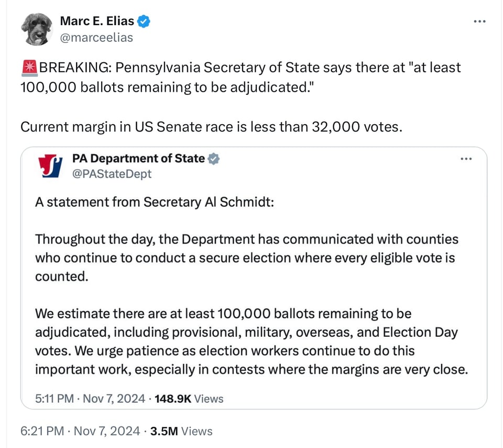Click the red siren emoji before BREAKING
Viewport: 503px width, 448px height.
(29, 68)
